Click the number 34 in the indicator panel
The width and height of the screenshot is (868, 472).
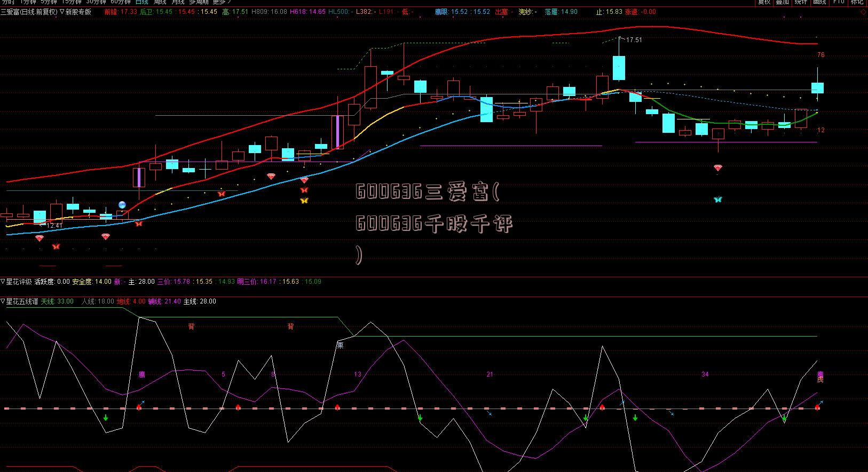pyautogui.click(x=705, y=374)
